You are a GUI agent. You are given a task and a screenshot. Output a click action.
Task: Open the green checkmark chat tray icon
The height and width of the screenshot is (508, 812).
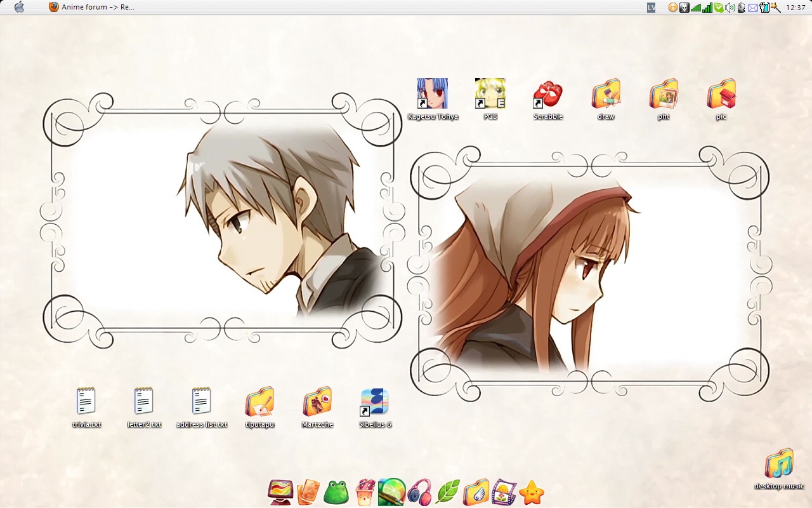tap(719, 8)
